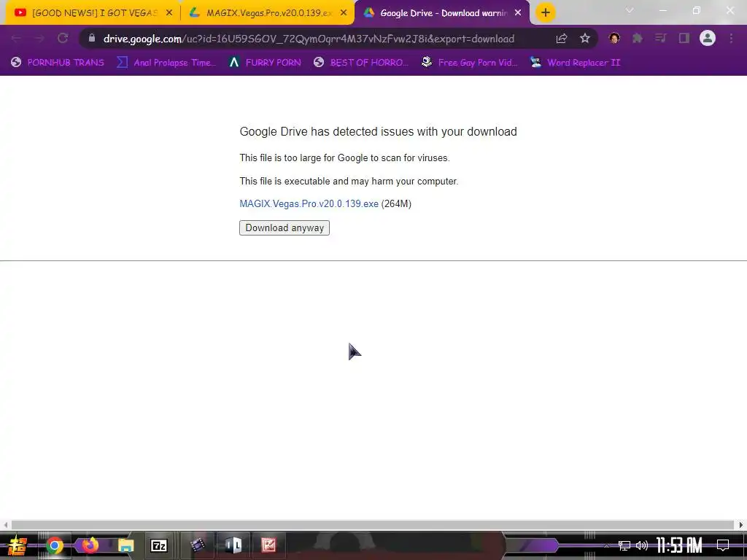Open the video editor film icon
Screen dimensions: 747x560
click(x=197, y=545)
